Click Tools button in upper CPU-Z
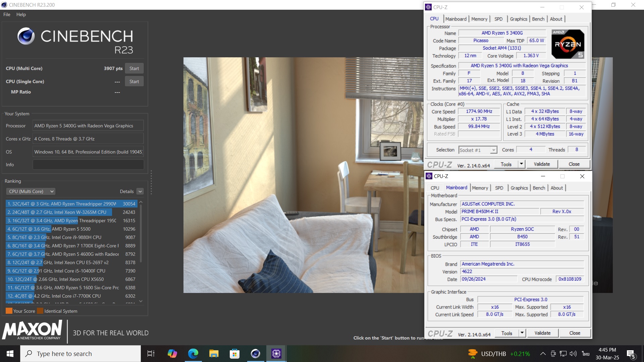This screenshot has width=644, height=362. (x=506, y=164)
